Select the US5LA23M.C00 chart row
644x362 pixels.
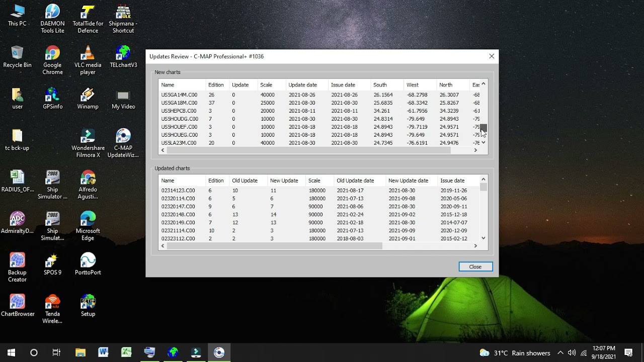click(319, 143)
